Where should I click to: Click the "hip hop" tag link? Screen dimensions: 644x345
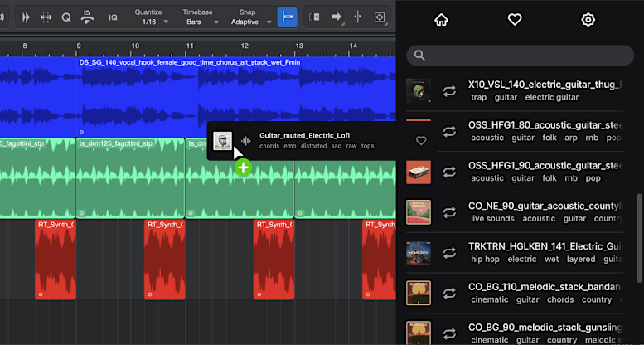click(x=484, y=259)
